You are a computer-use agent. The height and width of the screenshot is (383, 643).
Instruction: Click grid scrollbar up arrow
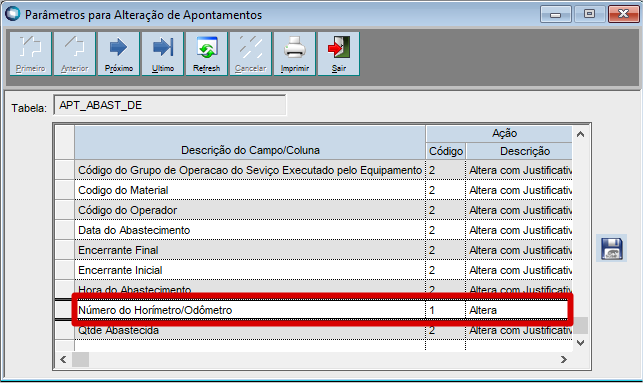click(580, 135)
